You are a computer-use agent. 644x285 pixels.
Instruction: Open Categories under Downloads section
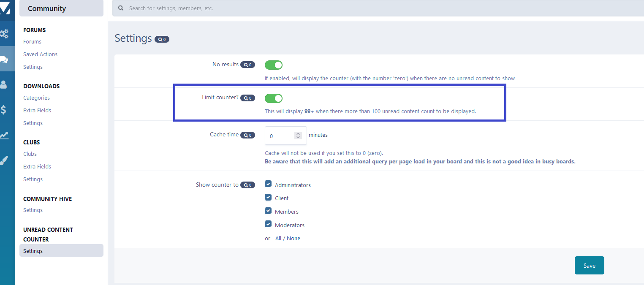point(36,98)
